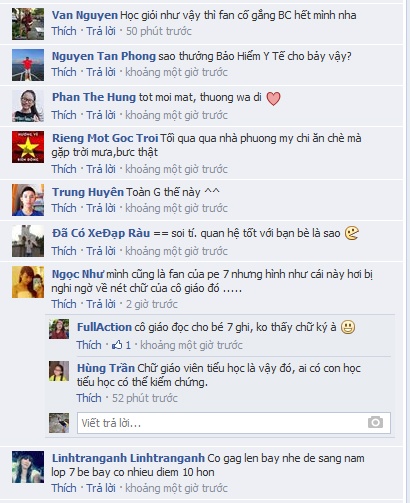410x503 pixels.
Task: Like Trung Huyên's comment
Action: pos(64,208)
